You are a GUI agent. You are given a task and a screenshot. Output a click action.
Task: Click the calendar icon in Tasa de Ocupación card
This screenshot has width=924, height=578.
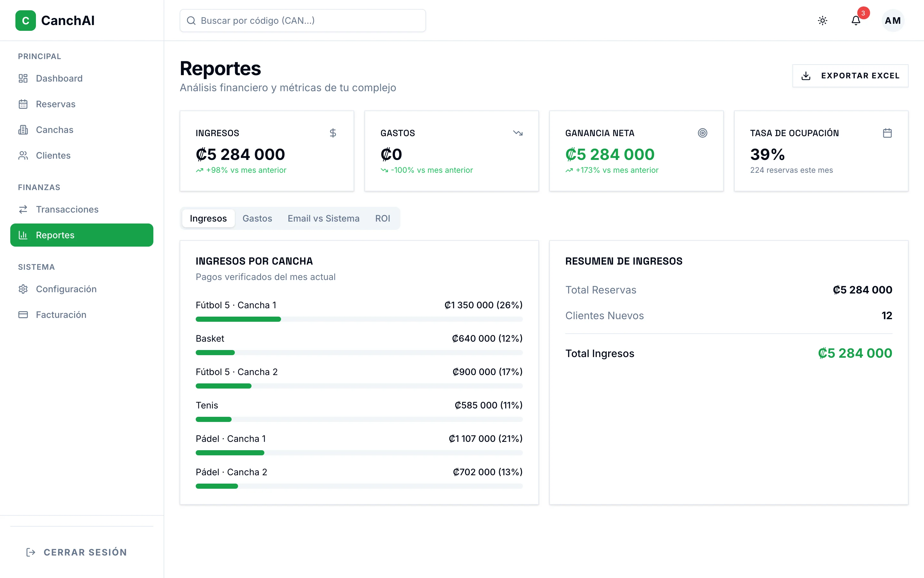tap(887, 133)
